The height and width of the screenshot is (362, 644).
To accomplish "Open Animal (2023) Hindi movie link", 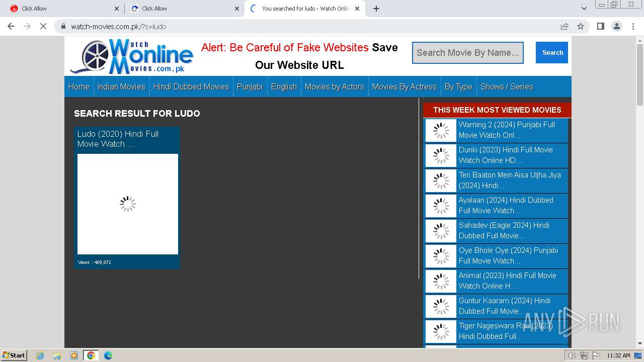I will (x=507, y=281).
